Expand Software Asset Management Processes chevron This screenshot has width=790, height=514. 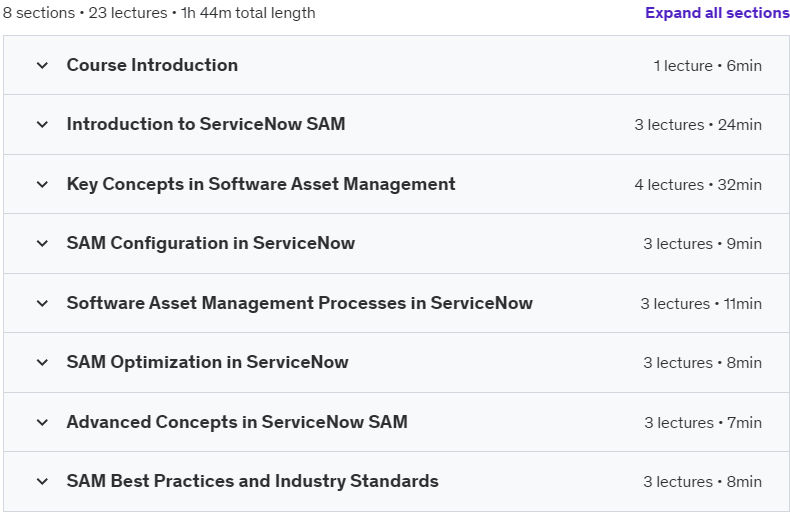coord(42,303)
